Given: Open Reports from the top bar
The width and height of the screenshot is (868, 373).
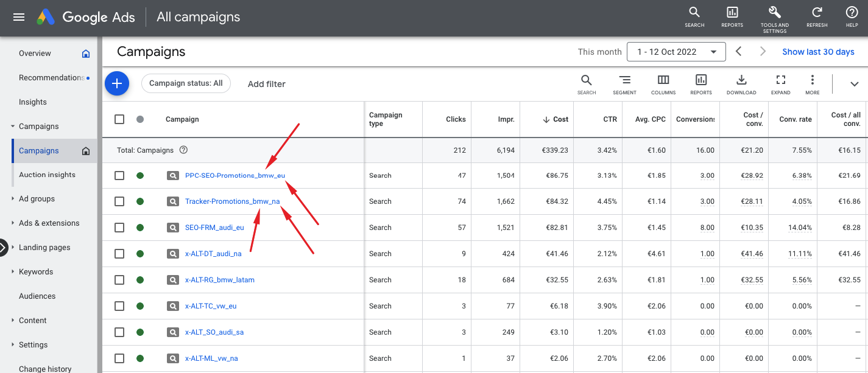Looking at the screenshot, I should click(732, 17).
